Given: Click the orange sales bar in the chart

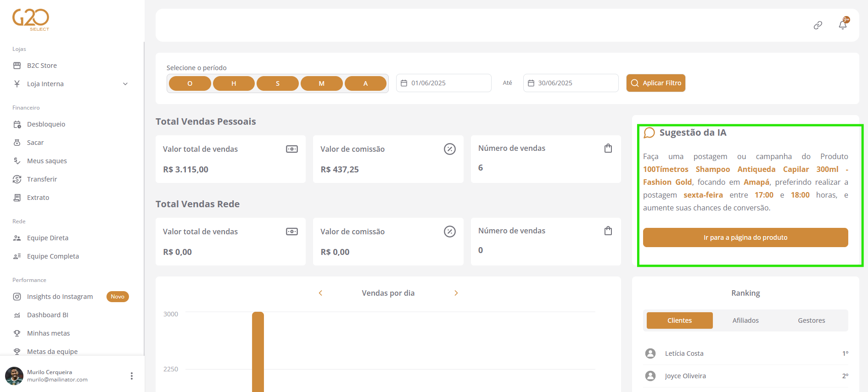Looking at the screenshot, I should (258, 352).
